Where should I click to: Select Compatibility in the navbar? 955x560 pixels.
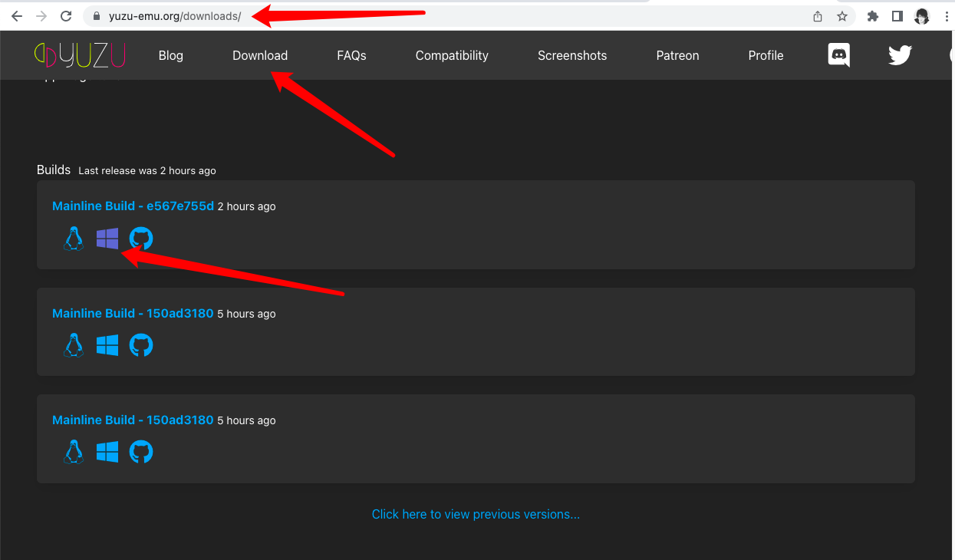[x=452, y=55]
